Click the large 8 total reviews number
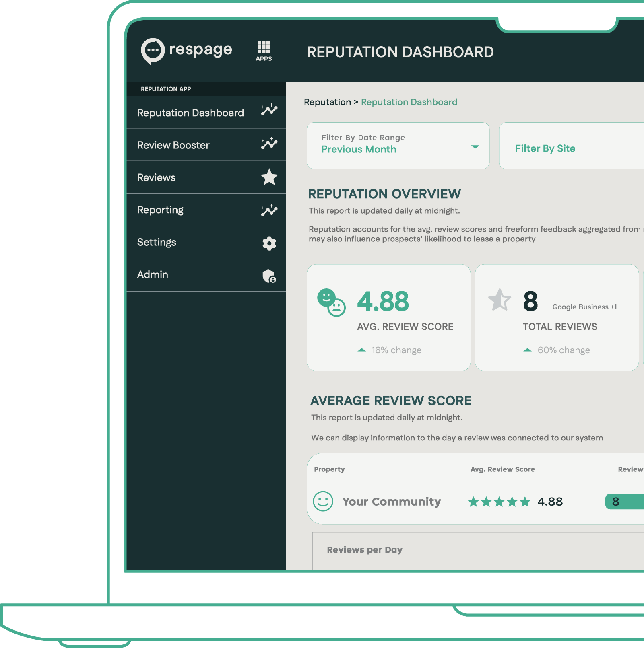Viewport: 644px width, 648px height. point(530,301)
